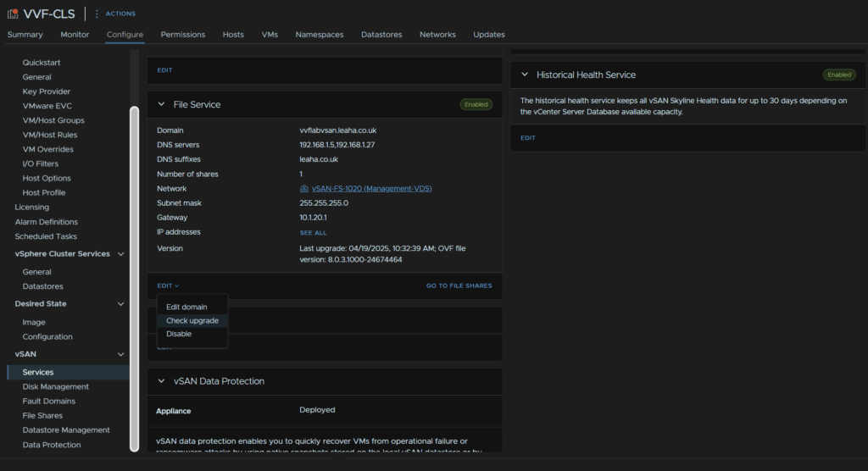Click the File Service Enabled badge
The height and width of the screenshot is (471, 868).
click(x=476, y=104)
